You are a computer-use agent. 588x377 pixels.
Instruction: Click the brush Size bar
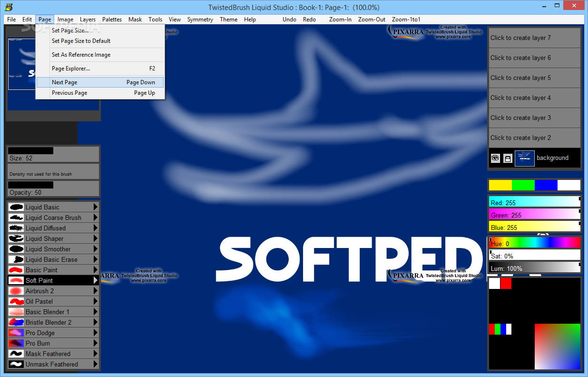click(53, 154)
